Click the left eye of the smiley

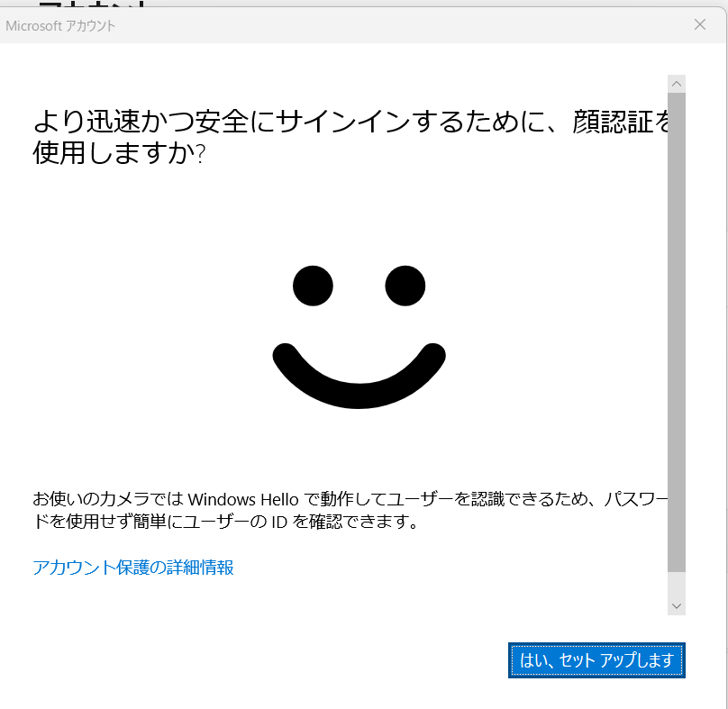pos(313,286)
